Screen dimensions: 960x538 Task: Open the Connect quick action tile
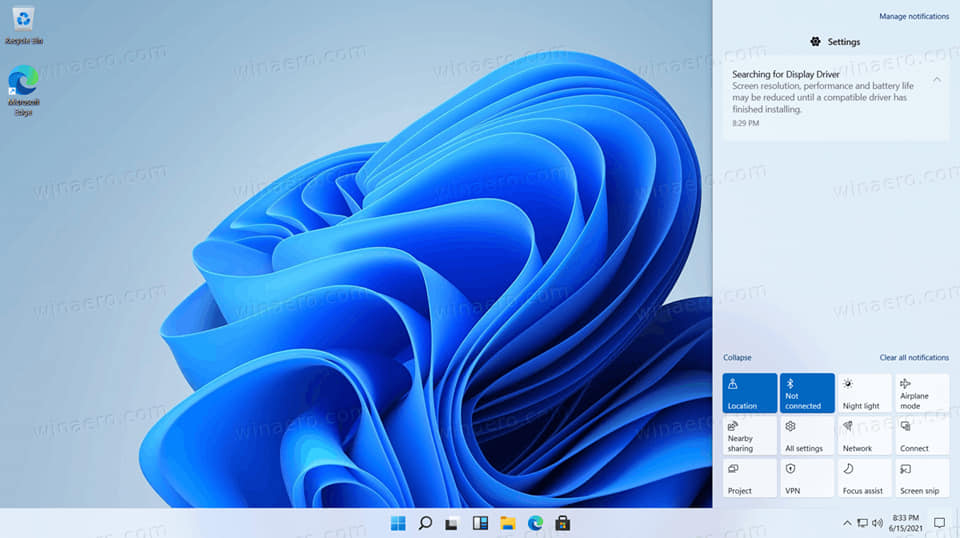click(922, 435)
